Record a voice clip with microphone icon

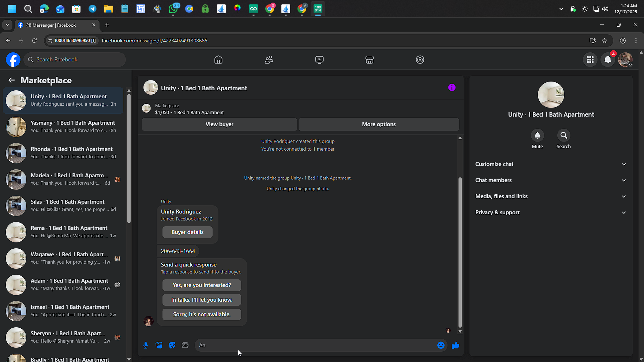click(146, 345)
